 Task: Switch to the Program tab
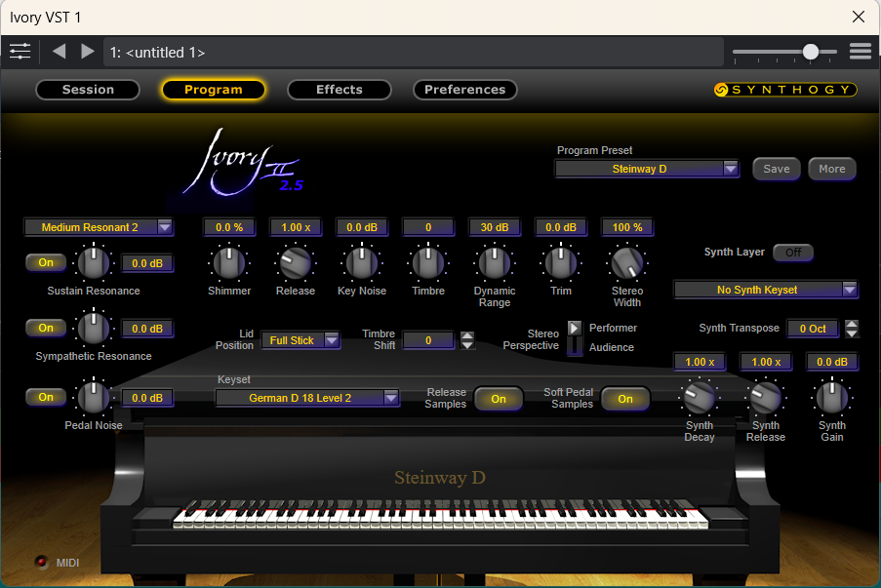pyautogui.click(x=213, y=90)
